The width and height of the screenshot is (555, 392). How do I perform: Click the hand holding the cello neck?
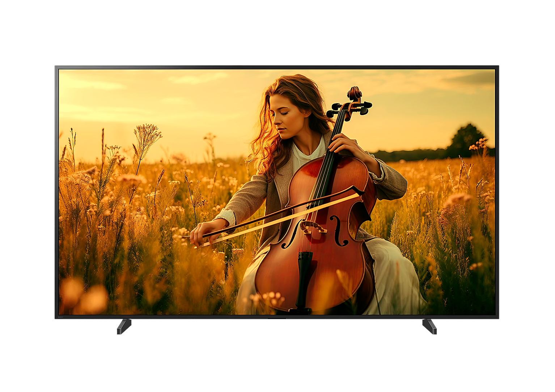pos(342,143)
